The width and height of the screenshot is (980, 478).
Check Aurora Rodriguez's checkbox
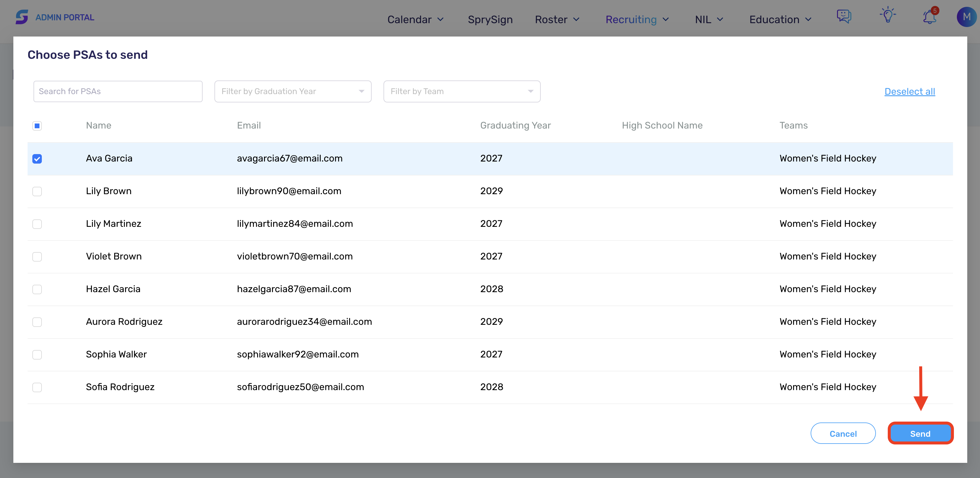pos(37,322)
